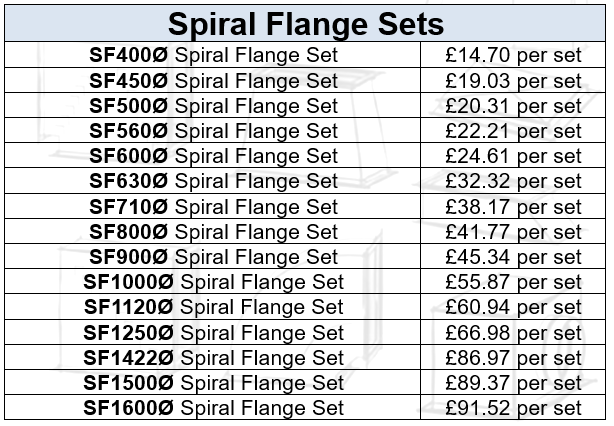Click the SF500Ø Spiral Flange Set entry
614x426 pixels.
click(213, 105)
